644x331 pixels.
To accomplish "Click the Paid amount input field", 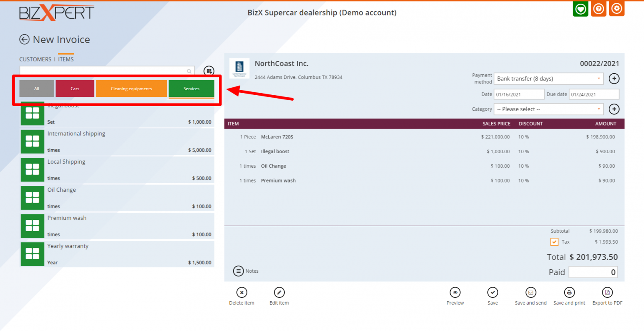I will pyautogui.click(x=593, y=272).
